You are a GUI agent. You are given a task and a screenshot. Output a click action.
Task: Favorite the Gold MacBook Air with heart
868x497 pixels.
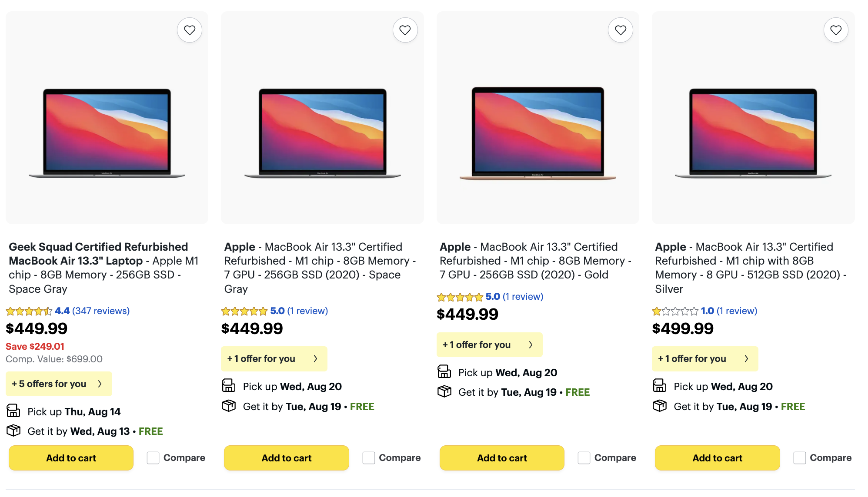click(x=620, y=30)
